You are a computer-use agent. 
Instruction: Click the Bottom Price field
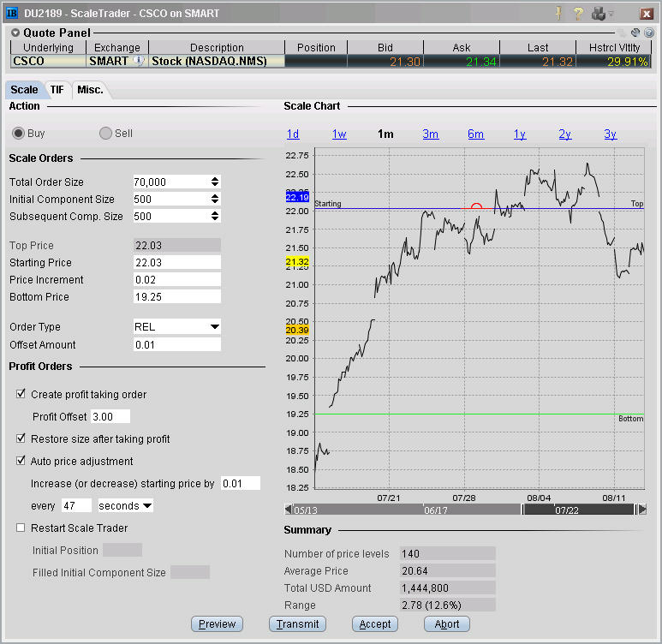pyautogui.click(x=177, y=296)
